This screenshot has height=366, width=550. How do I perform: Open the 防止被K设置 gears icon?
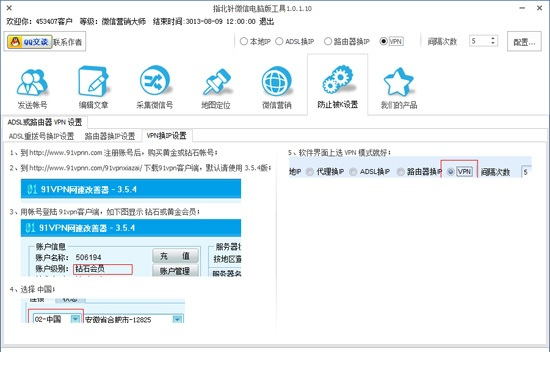[338, 80]
